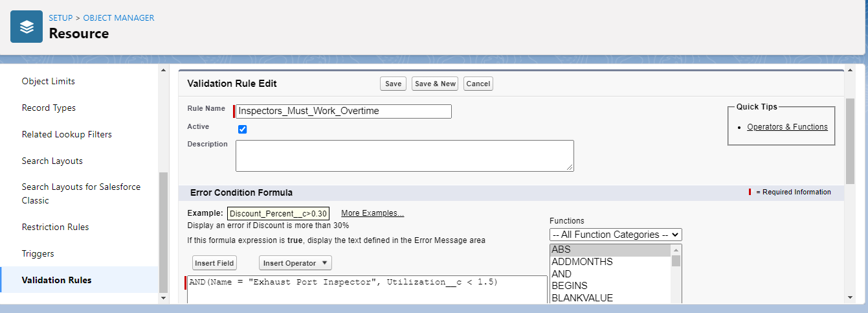
Task: Click the main page scroll down arrow
Action: point(850,297)
